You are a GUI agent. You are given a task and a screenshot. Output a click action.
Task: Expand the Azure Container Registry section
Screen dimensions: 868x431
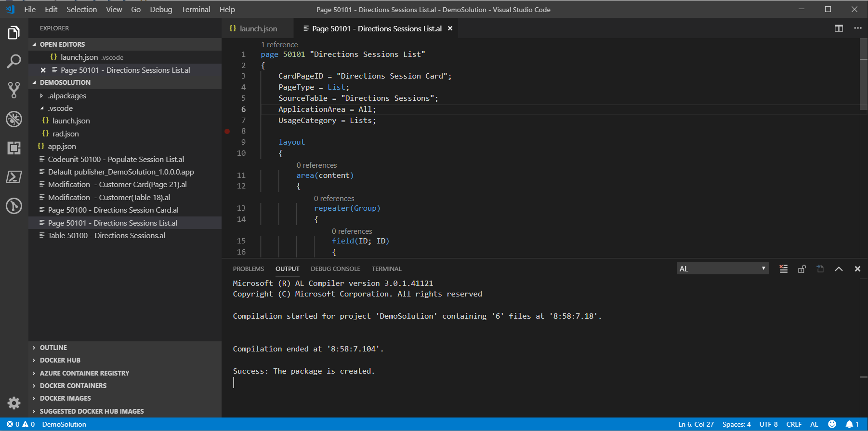pos(125,373)
